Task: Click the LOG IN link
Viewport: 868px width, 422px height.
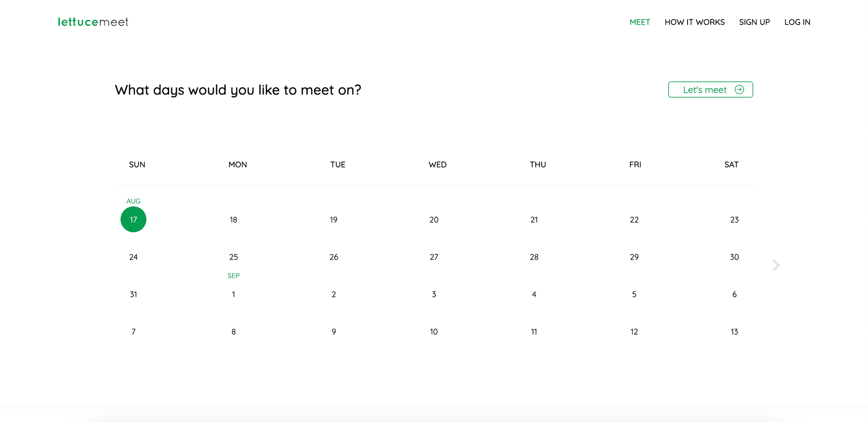Action: click(x=797, y=22)
